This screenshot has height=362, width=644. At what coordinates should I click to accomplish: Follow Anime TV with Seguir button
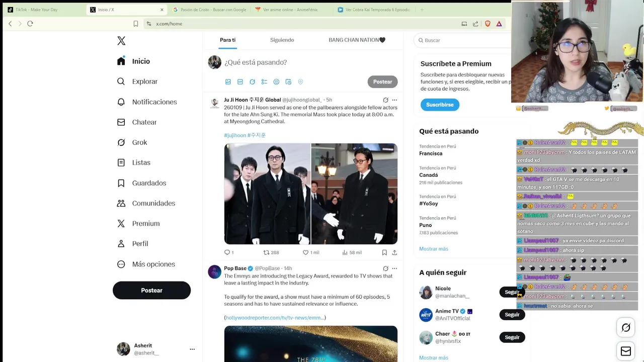click(x=512, y=315)
